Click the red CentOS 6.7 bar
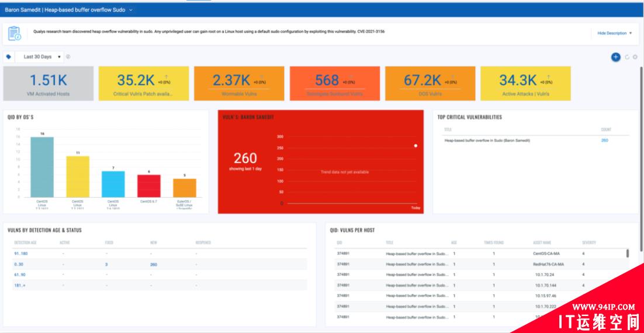Viewport: 644px width, 333px height. (148, 186)
